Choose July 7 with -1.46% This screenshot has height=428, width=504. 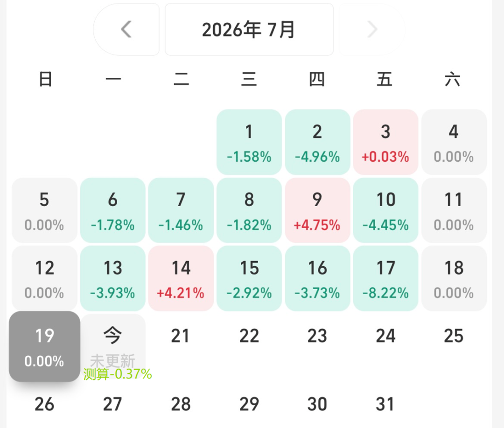click(x=181, y=210)
